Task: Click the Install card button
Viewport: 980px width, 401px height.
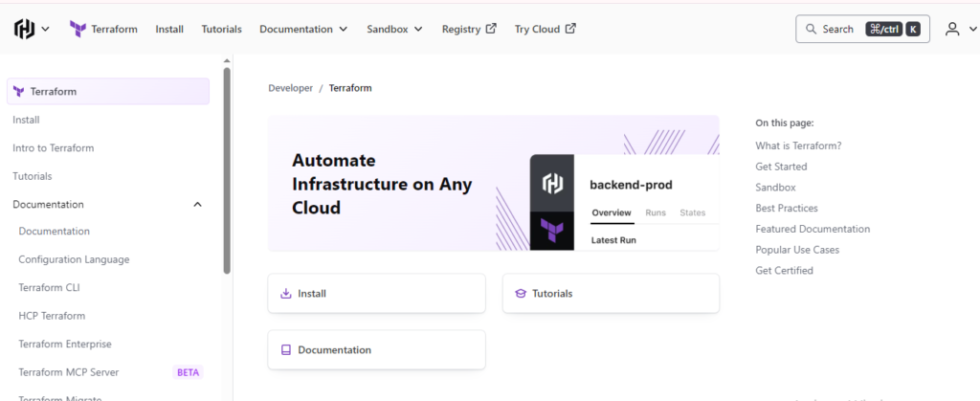Action: [376, 294]
